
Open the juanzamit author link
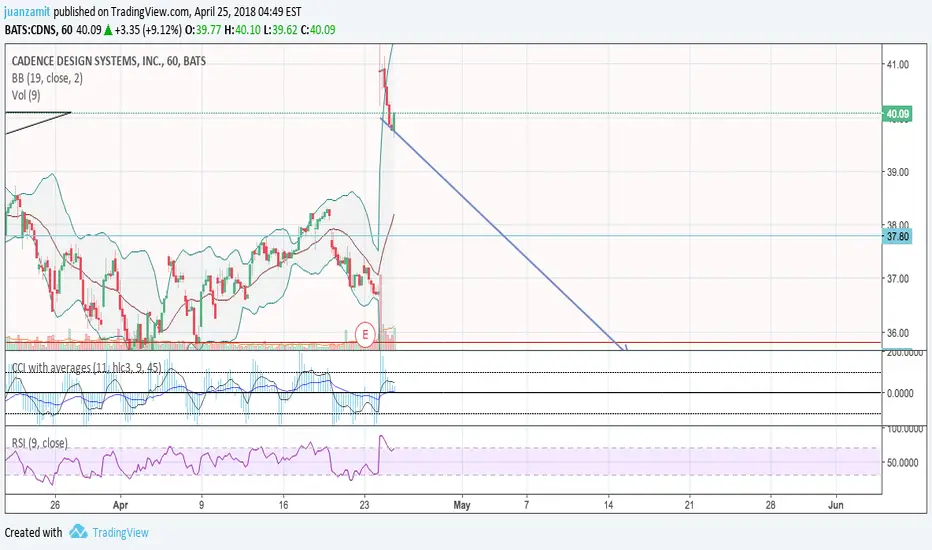click(x=27, y=12)
